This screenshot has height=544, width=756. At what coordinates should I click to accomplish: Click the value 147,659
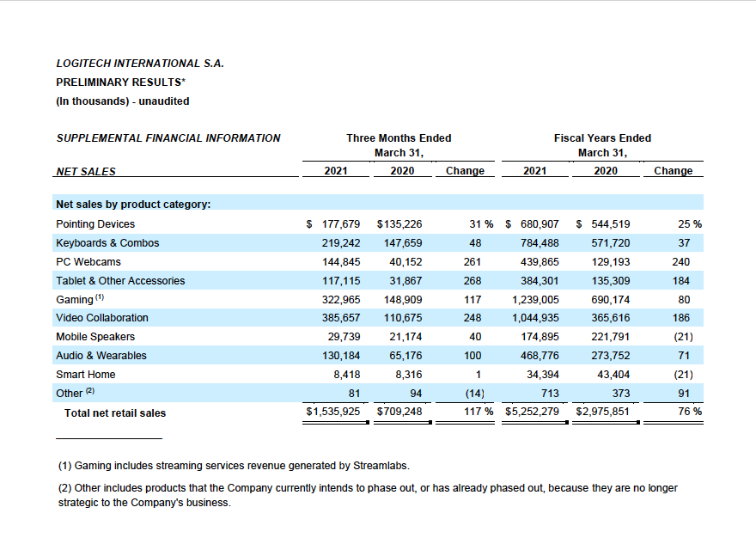[x=403, y=243]
